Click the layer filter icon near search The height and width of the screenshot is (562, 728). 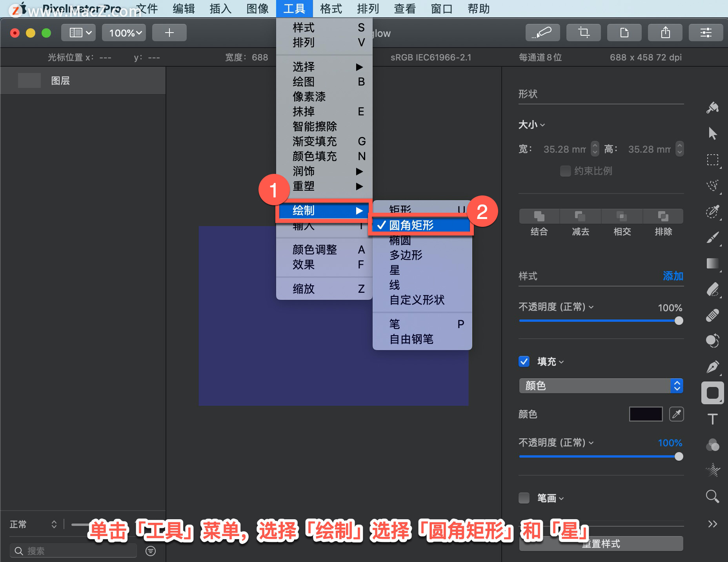(151, 551)
